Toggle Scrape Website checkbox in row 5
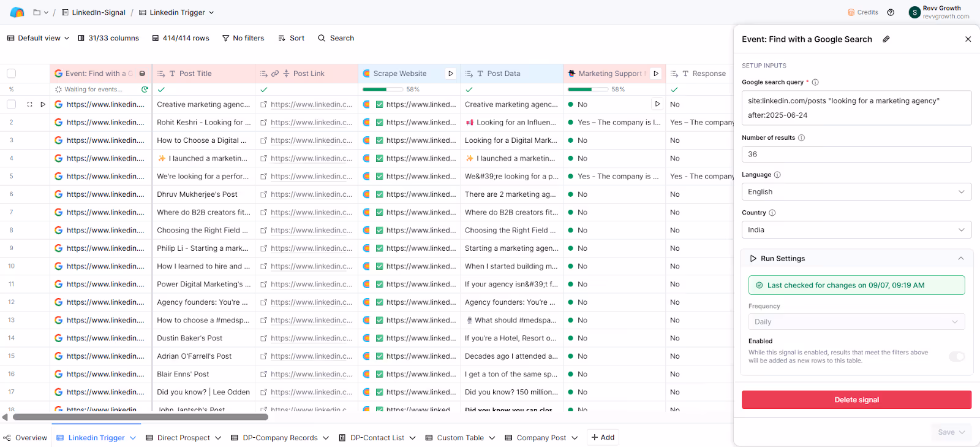The image size is (980, 447). [x=380, y=177]
